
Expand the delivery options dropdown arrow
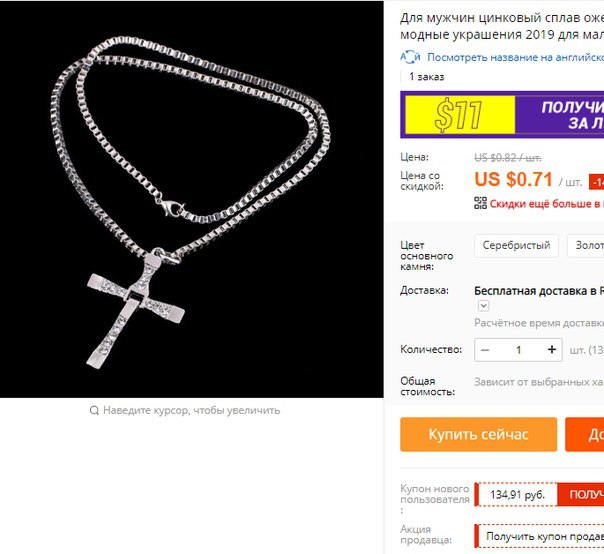click(x=483, y=306)
